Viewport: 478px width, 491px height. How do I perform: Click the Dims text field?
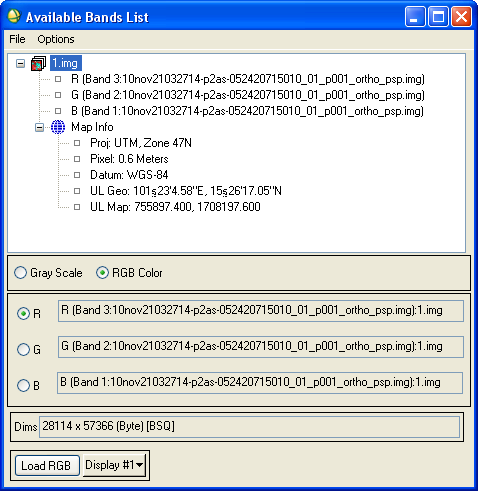point(250,426)
